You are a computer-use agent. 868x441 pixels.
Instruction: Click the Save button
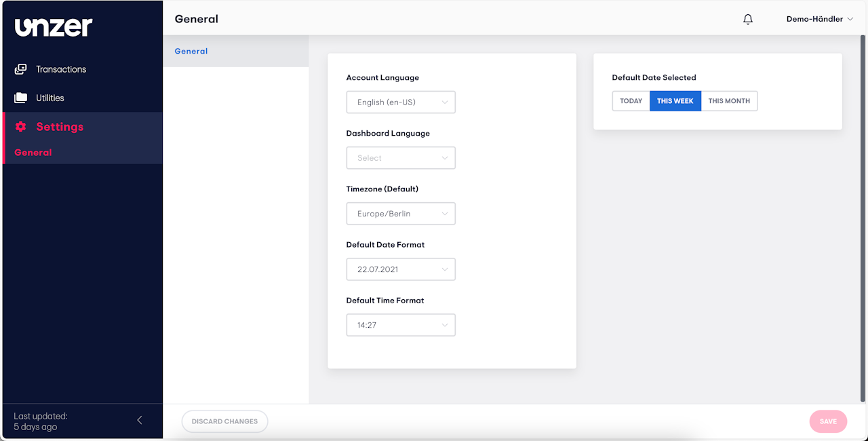coord(828,421)
